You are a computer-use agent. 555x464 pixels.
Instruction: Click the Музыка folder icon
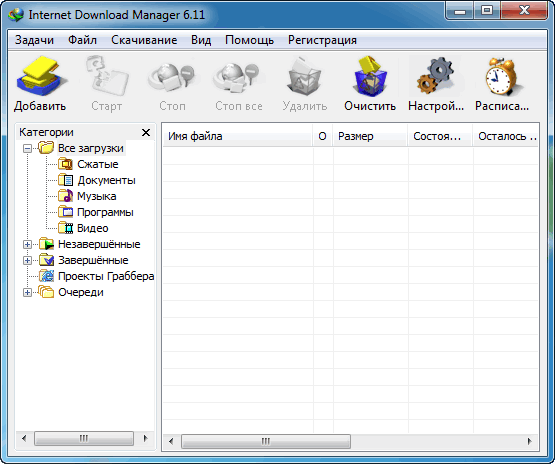coord(65,196)
